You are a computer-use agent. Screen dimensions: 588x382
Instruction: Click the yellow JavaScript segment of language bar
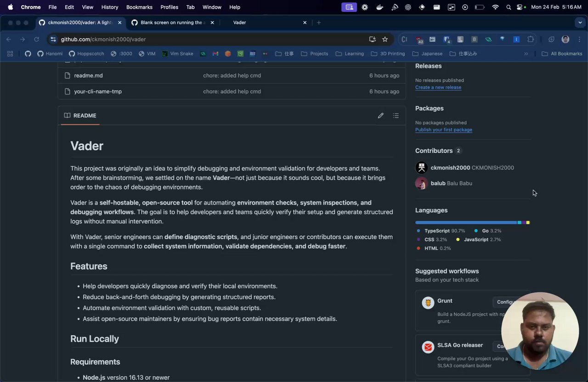click(528, 222)
